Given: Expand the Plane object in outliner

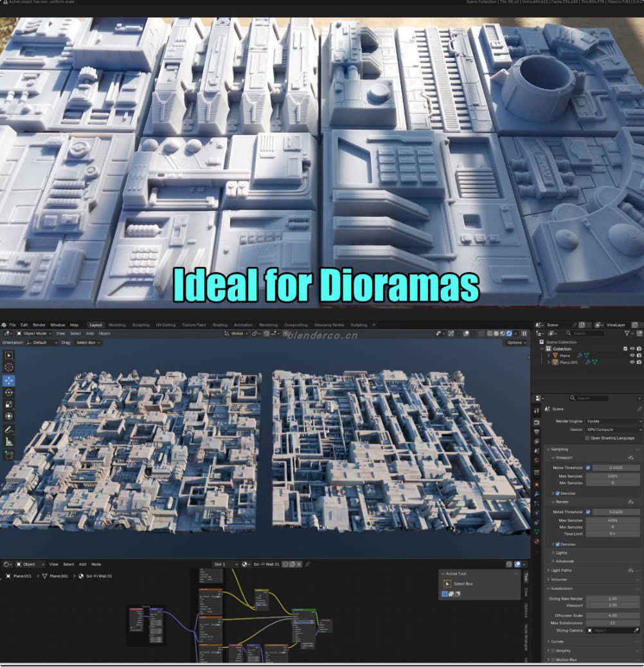Looking at the screenshot, I should click(x=549, y=356).
